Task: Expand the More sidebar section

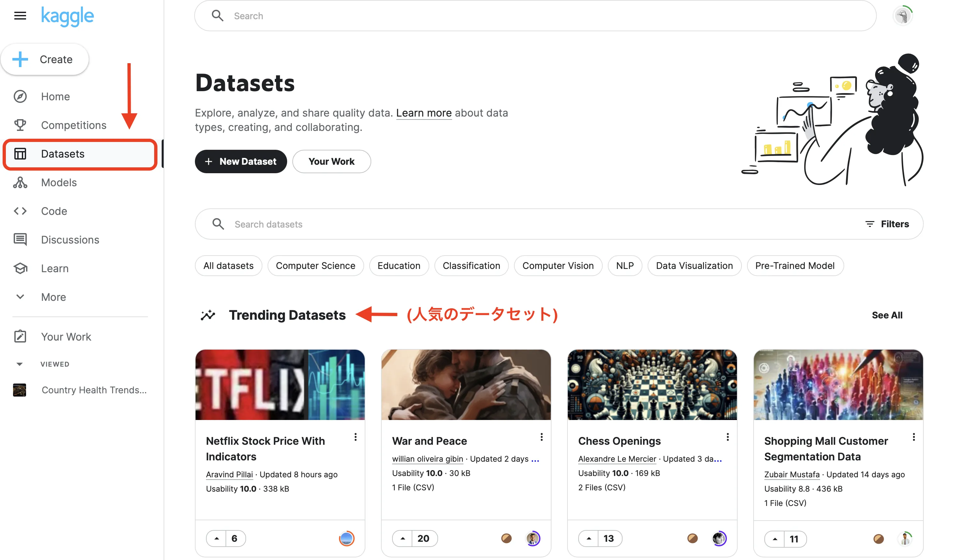Action: (53, 297)
